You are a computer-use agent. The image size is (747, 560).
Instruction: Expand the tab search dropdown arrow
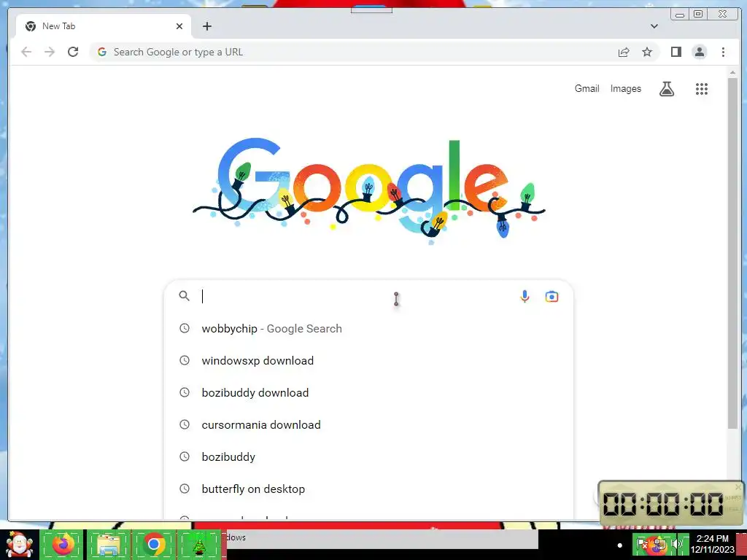tap(654, 26)
